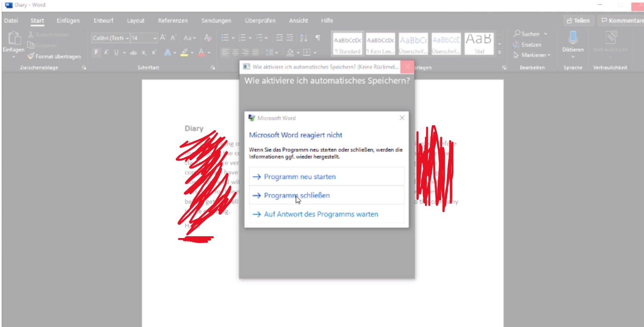Screen dimensions: 644x327
Task: Click the numbered list icon
Action: 242,38
